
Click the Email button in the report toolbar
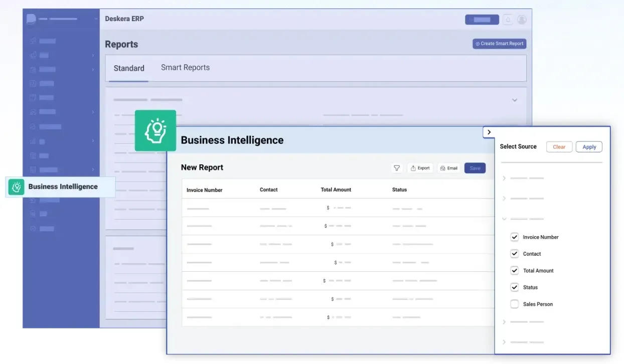(449, 168)
